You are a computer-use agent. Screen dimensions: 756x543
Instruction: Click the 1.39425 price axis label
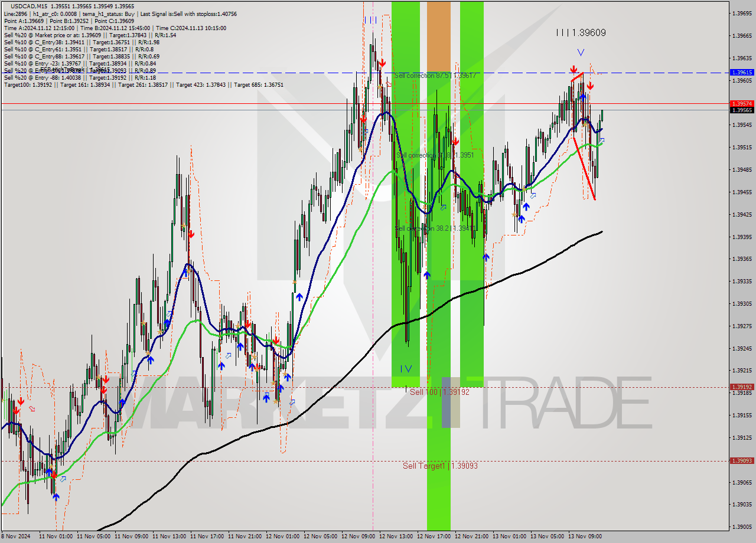click(742, 214)
